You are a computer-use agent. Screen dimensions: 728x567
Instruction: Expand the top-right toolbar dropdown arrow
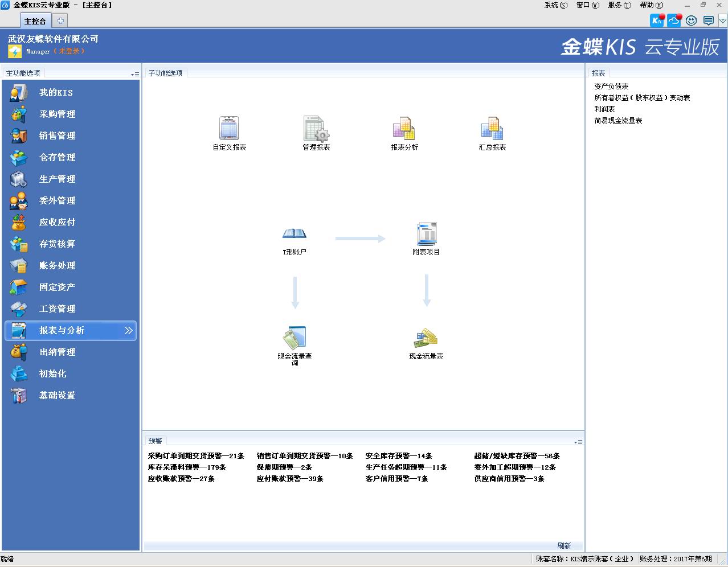pyautogui.click(x=722, y=20)
